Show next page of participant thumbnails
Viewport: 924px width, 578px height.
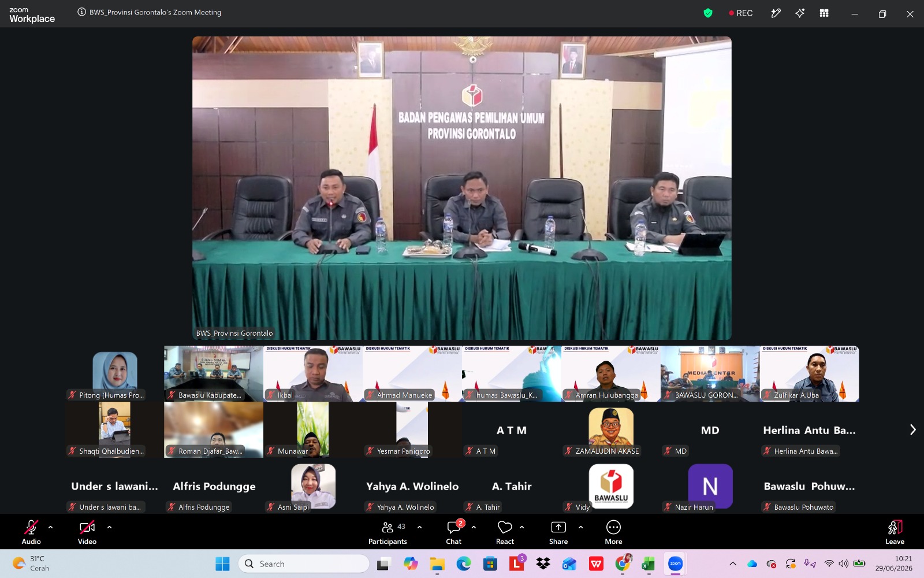(x=913, y=429)
